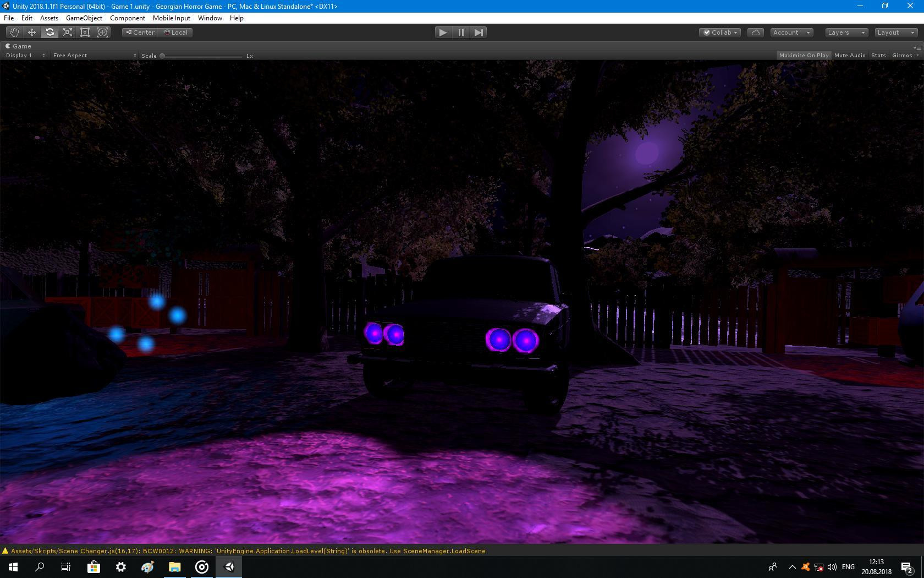Open the Layers dropdown

(846, 32)
